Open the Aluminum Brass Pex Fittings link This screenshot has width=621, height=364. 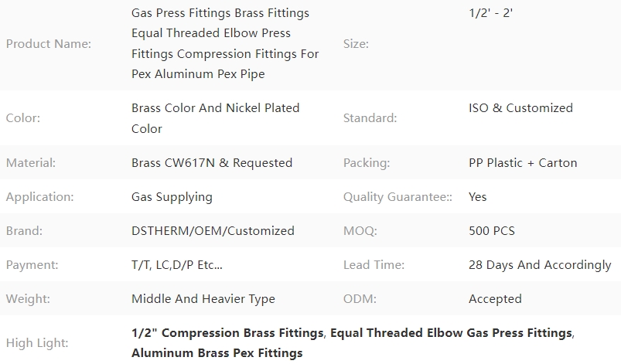point(217,353)
